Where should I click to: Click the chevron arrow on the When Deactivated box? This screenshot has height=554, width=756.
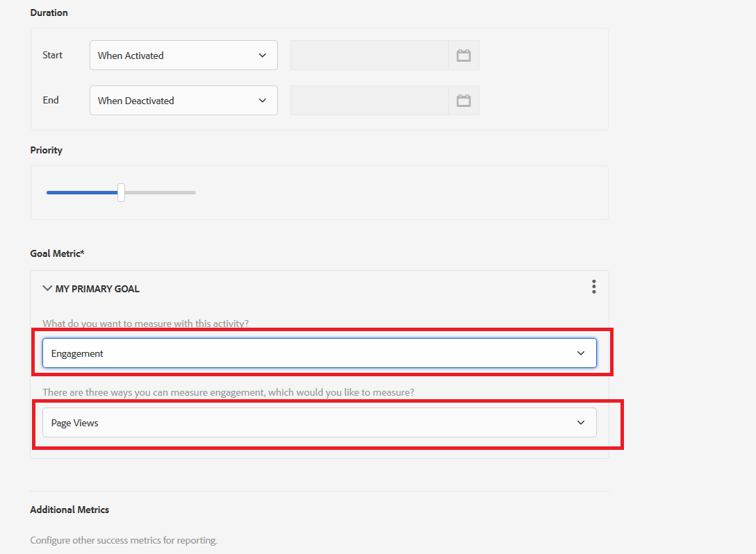pos(263,101)
